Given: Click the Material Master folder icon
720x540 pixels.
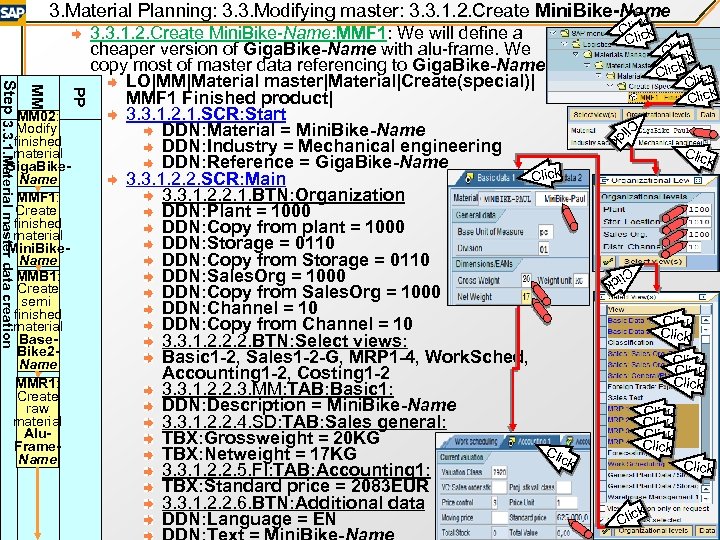Looking at the screenshot, I should [599, 65].
